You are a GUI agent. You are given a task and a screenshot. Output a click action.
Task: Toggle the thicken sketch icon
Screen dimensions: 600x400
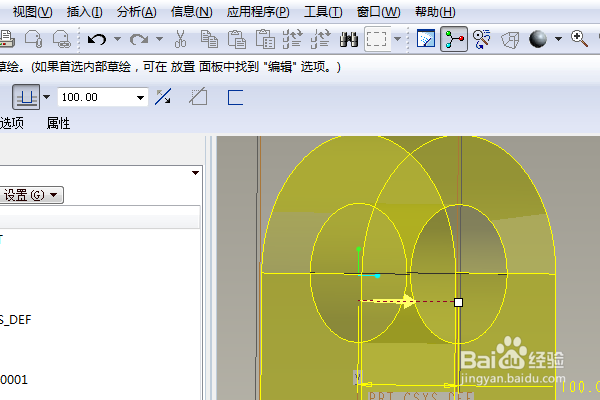click(x=235, y=97)
